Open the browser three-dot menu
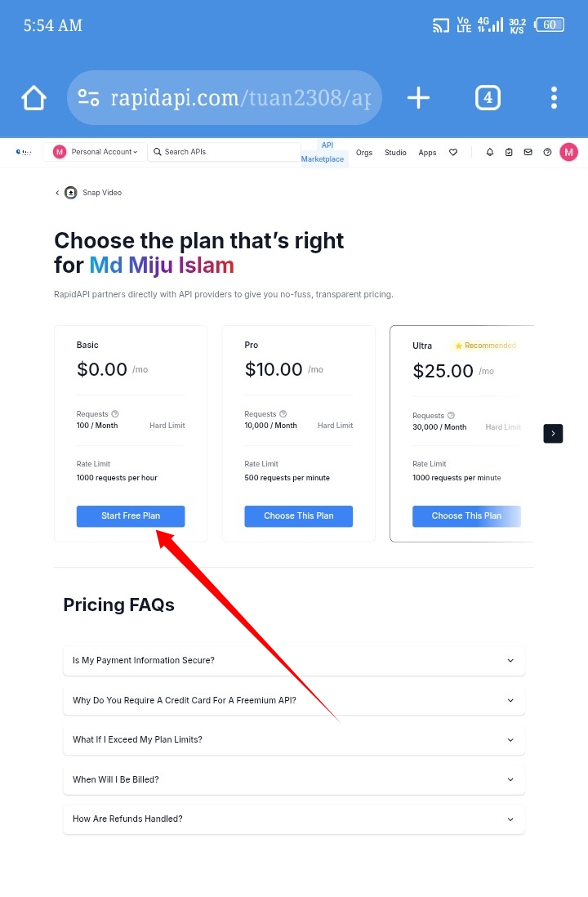This screenshot has height=897, width=588. click(554, 99)
